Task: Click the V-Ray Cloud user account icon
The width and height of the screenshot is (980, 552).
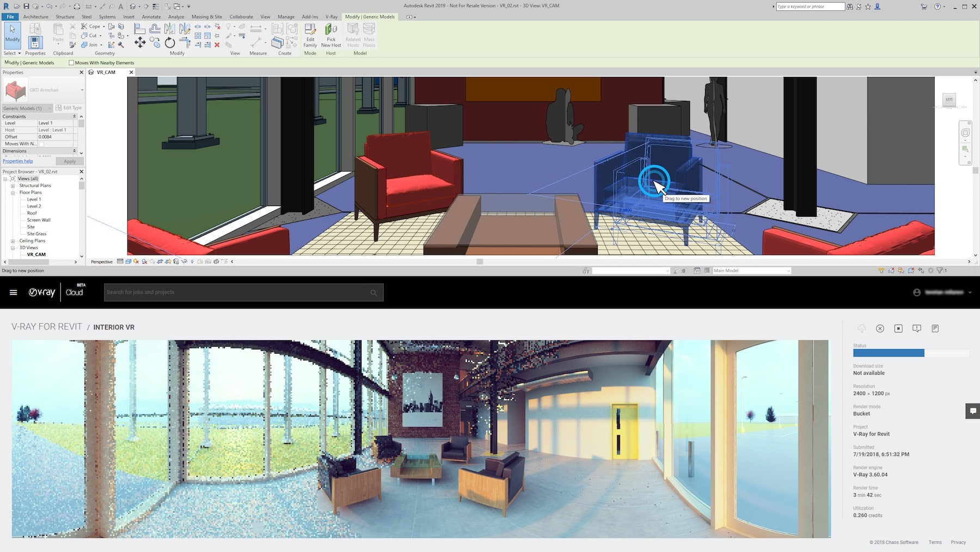Action: pos(917,292)
